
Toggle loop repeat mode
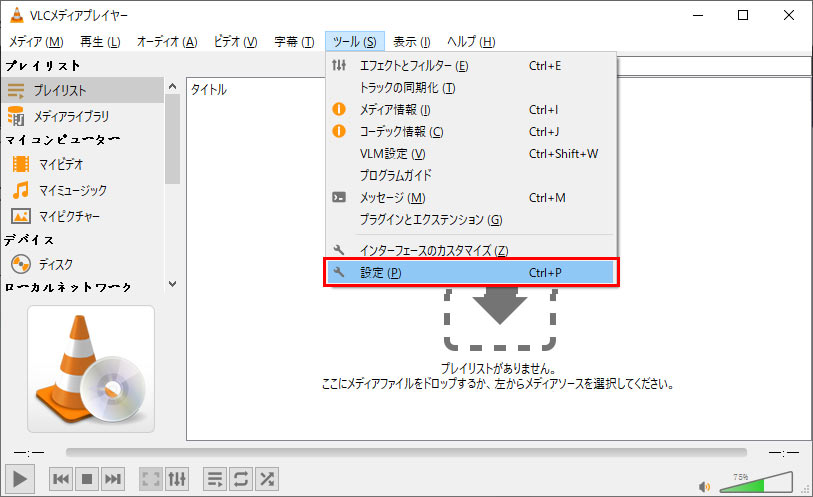click(241, 479)
